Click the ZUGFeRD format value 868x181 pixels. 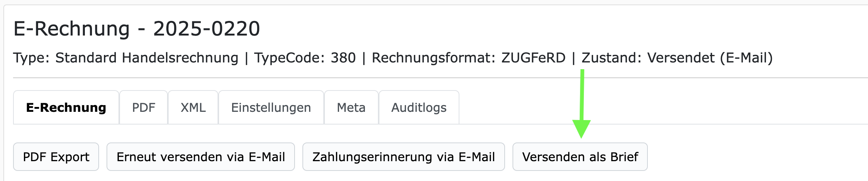(533, 58)
